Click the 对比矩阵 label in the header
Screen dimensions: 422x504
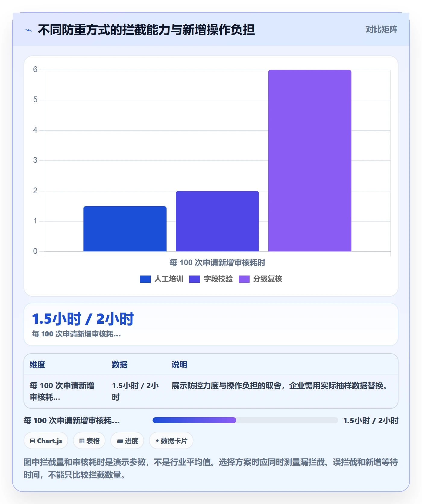(381, 30)
